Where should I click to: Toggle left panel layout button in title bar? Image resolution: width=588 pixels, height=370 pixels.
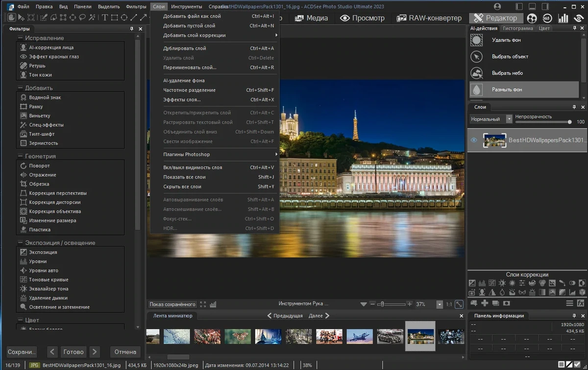tap(519, 6)
